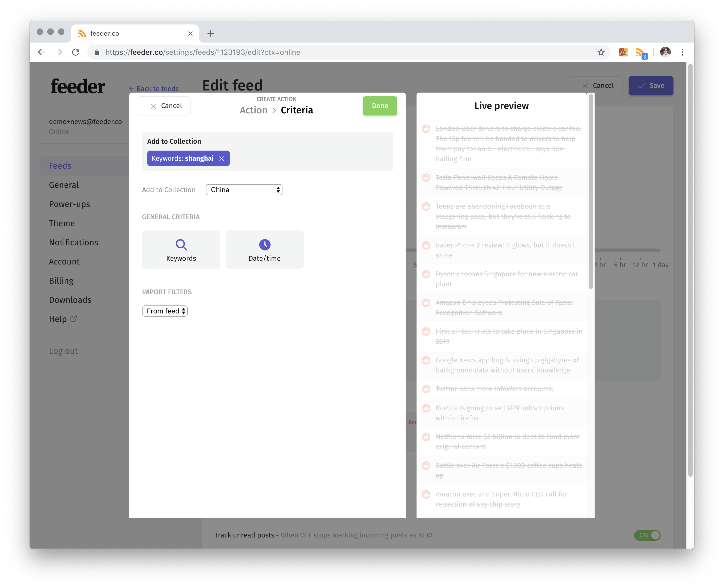This screenshot has width=724, height=588.
Task: Open Power-ups settings
Action: [x=69, y=204]
